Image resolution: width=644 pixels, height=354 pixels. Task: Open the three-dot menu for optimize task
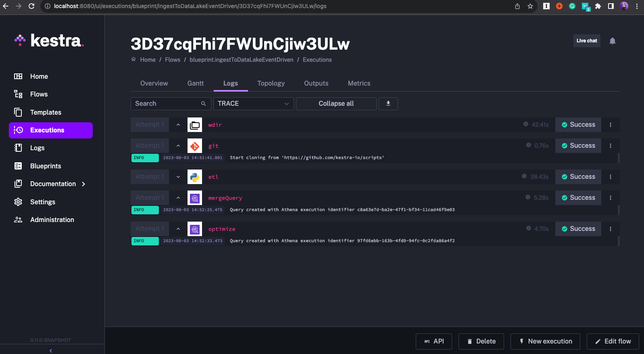(x=610, y=229)
